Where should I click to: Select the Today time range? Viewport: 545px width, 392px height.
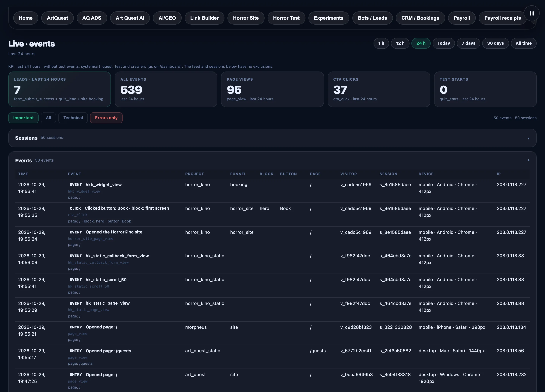point(444,43)
